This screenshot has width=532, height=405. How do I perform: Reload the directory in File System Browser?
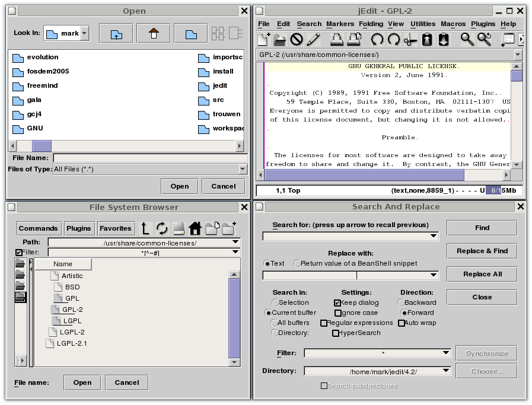[162, 228]
